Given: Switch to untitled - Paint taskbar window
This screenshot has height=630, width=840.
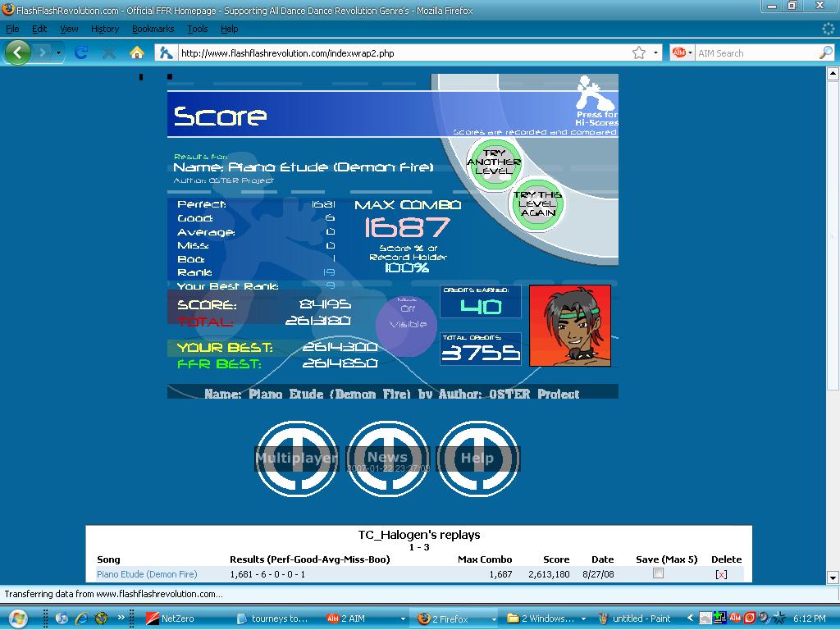Looking at the screenshot, I should tap(637, 619).
